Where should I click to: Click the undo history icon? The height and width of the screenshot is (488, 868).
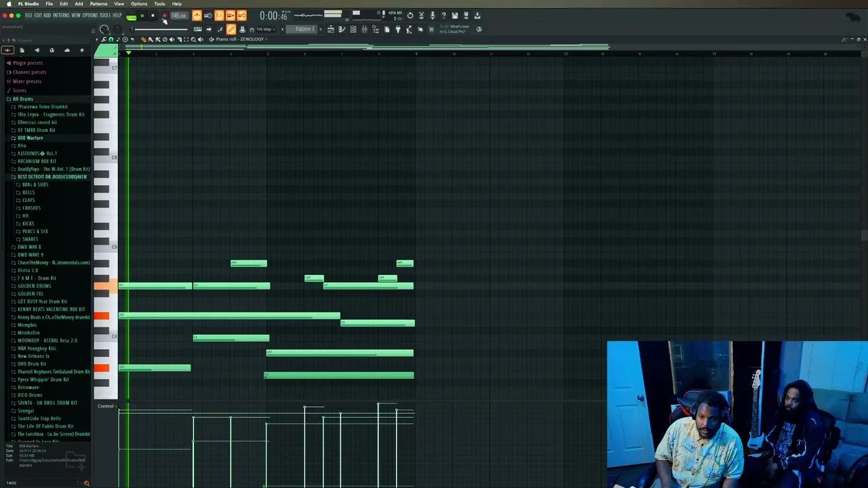point(410,16)
